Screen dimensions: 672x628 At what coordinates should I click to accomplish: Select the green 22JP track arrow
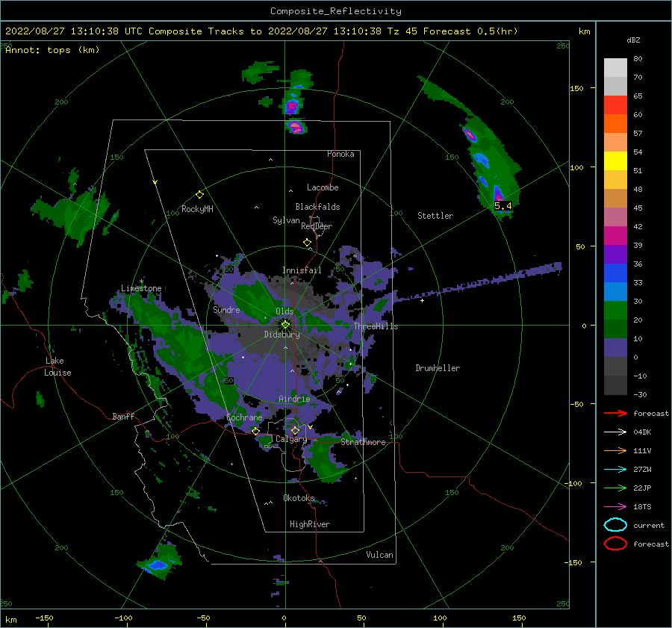click(615, 488)
